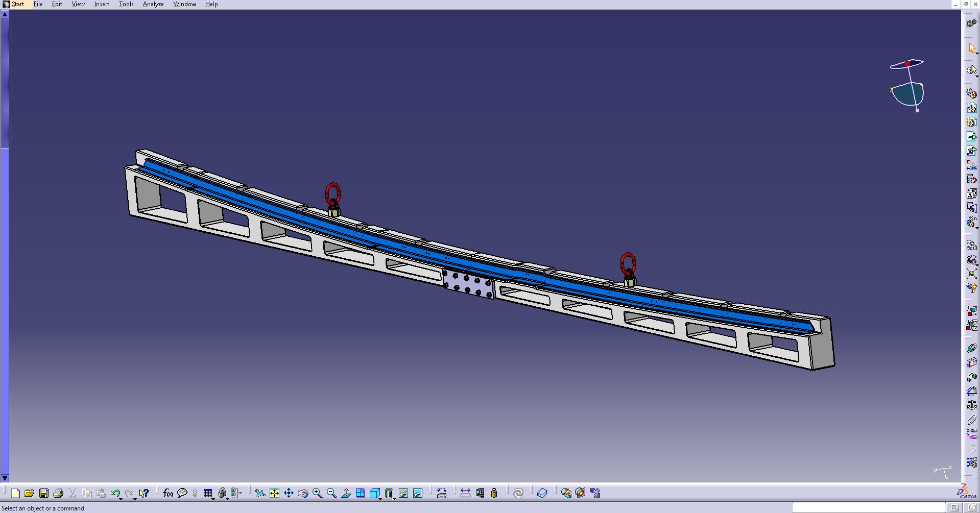Click the Fly Mode airplane icon
Screen dimensions: 980x513
point(260,493)
